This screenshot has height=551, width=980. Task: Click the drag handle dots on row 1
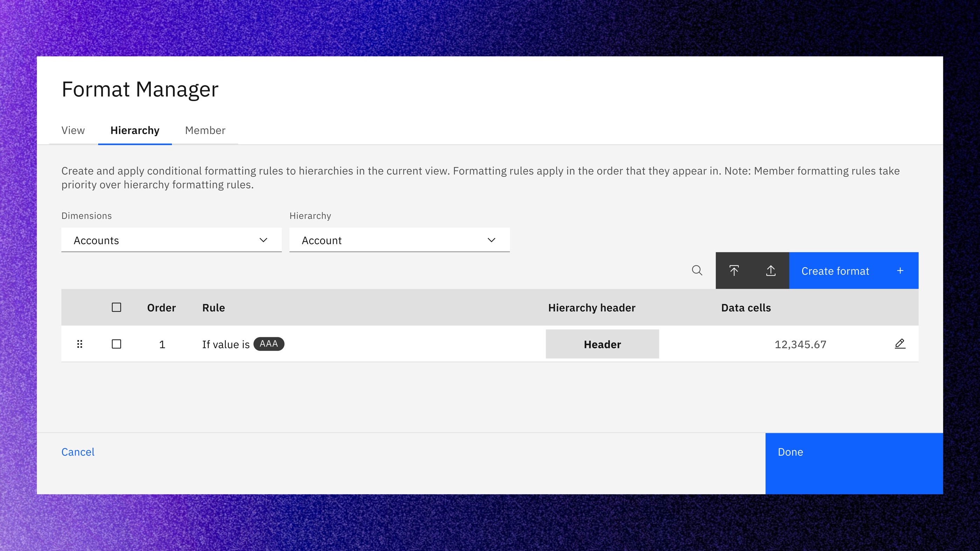[79, 344]
